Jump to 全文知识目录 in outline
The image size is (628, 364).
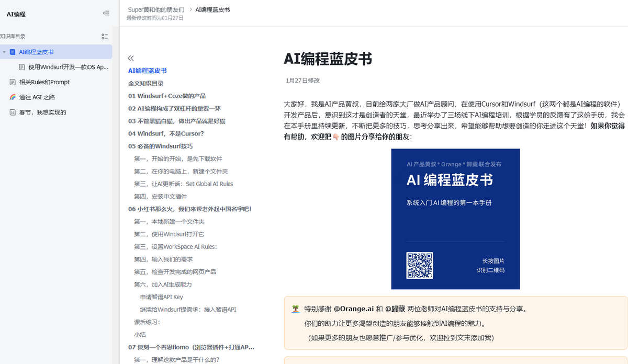(x=146, y=83)
